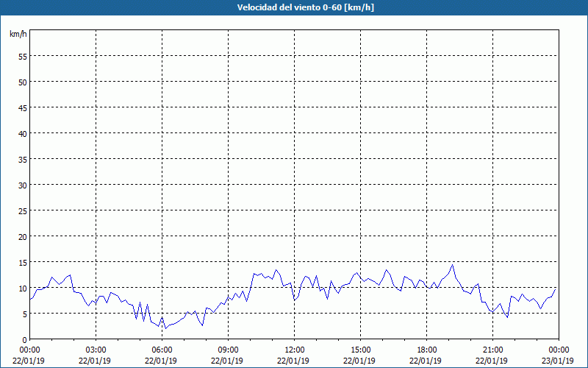The width and height of the screenshot is (588, 368).
Task: Click the 06:00 time axis label
Action: click(162, 350)
